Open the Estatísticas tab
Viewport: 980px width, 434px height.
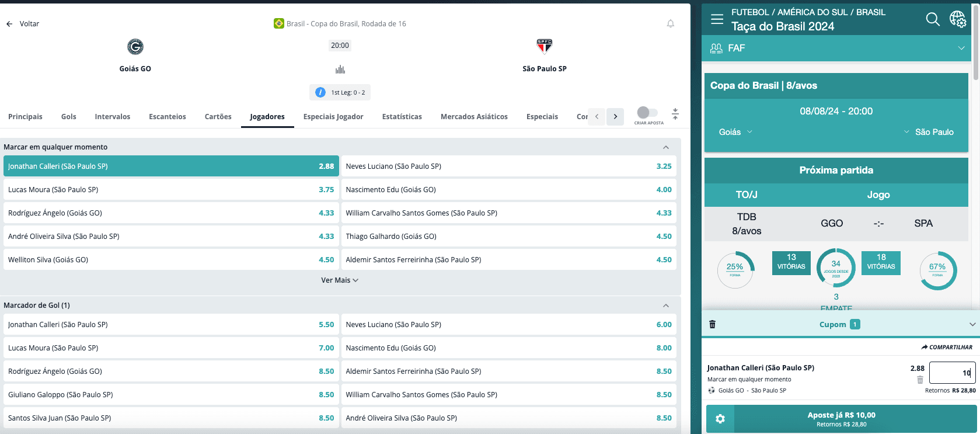coord(402,117)
